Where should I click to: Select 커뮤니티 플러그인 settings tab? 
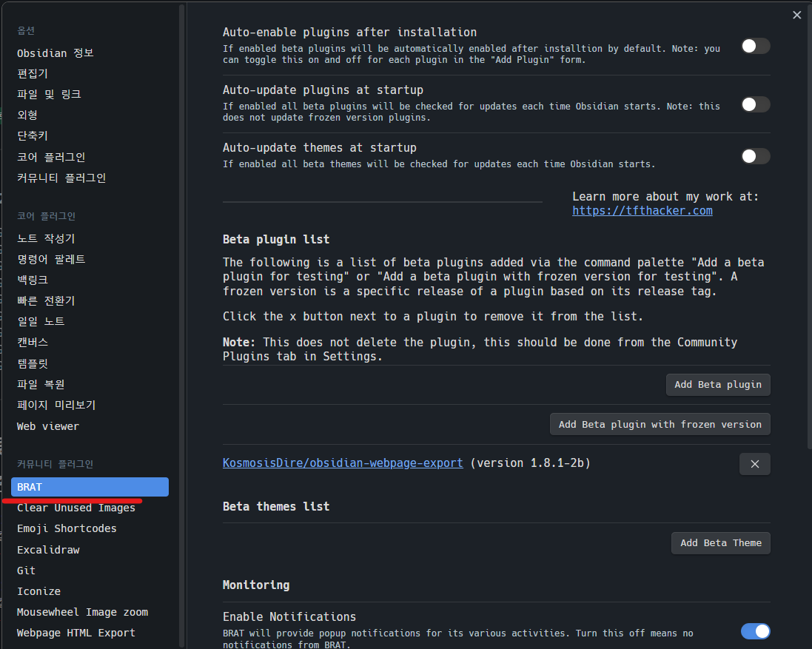[x=90, y=178]
